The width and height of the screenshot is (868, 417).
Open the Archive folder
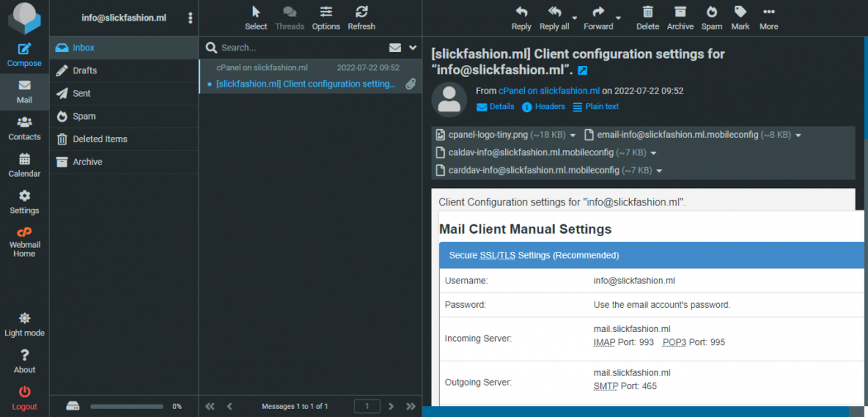point(124,162)
